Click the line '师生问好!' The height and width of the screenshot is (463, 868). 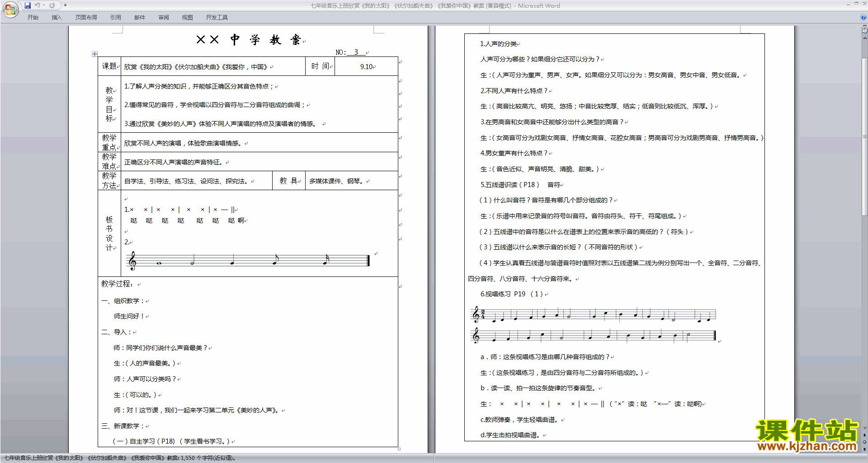[129, 316]
